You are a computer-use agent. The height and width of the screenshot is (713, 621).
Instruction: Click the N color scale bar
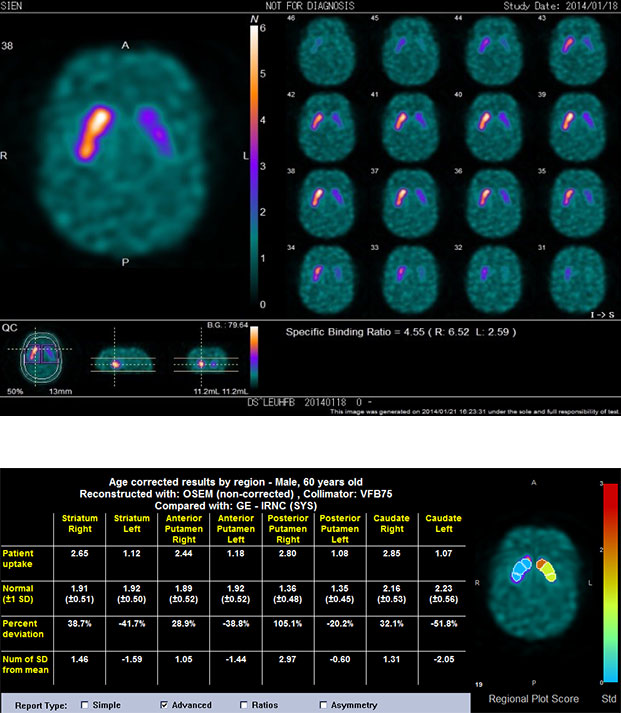coord(254,166)
